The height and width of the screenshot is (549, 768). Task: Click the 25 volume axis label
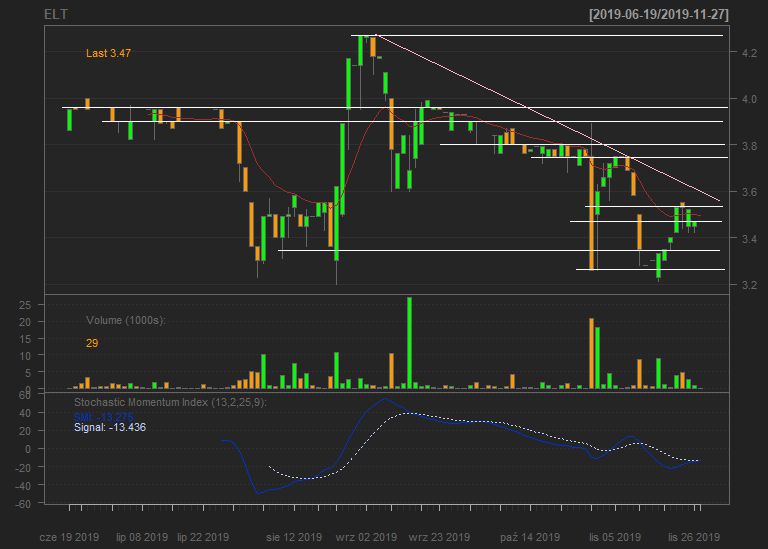click(x=24, y=305)
